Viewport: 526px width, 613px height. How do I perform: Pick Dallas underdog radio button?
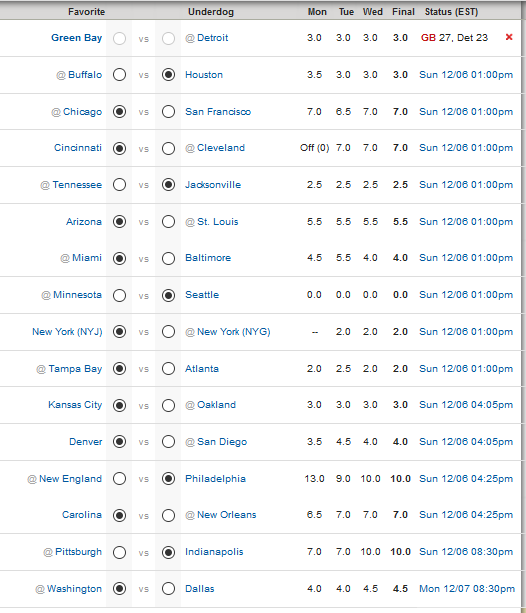(168, 589)
